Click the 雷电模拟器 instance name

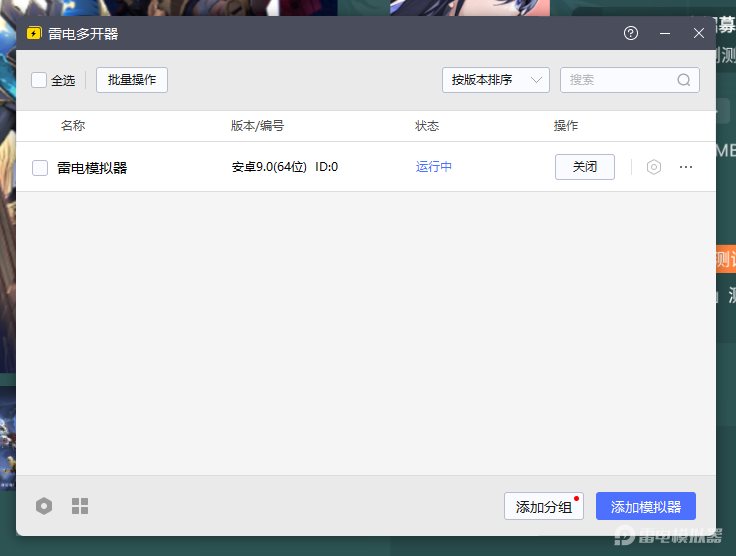92,168
